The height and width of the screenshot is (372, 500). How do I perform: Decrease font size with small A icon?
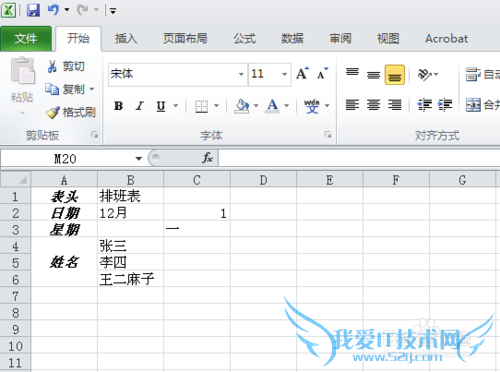[322, 73]
